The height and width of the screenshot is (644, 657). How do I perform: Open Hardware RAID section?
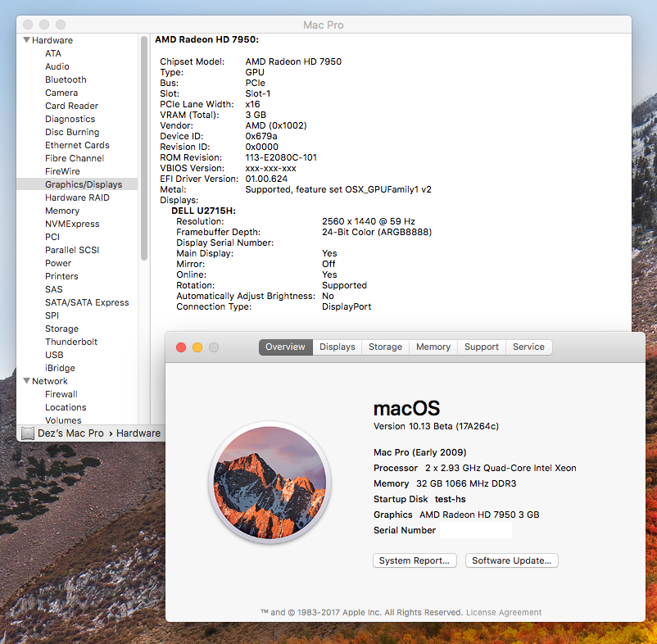click(x=77, y=197)
